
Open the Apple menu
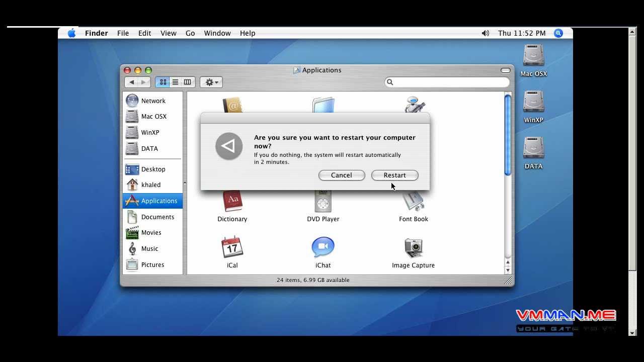tap(71, 33)
